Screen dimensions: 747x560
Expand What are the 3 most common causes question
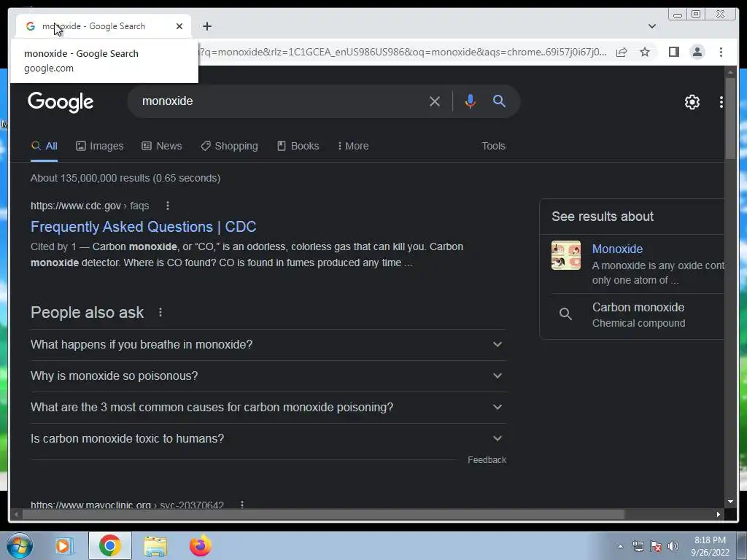click(268, 407)
